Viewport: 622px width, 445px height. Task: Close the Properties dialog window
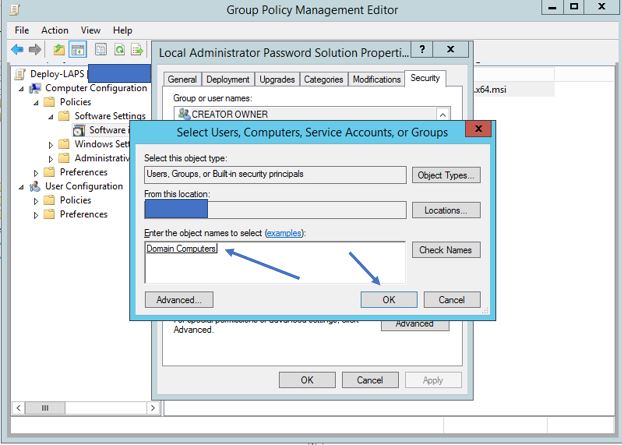(x=451, y=50)
